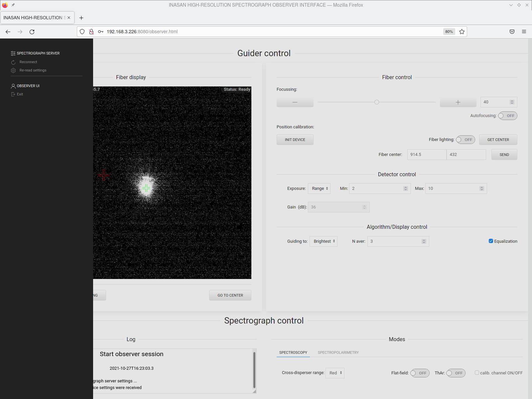532x399 pixels.
Task: Select the Spectroscopy tab
Action: (293, 352)
